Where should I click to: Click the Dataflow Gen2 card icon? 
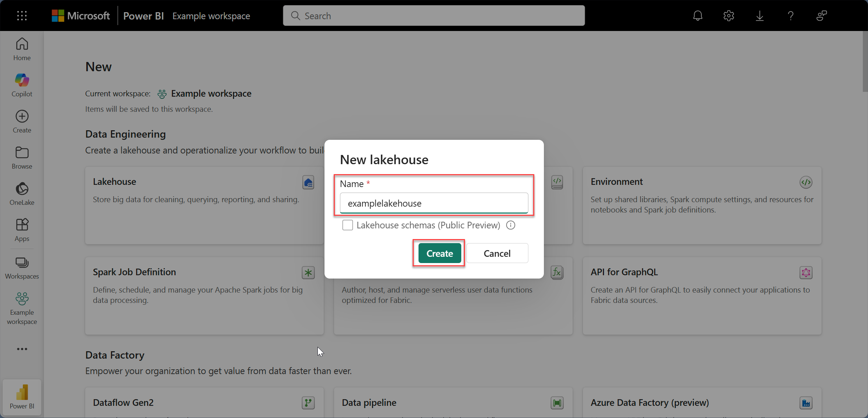click(x=308, y=403)
